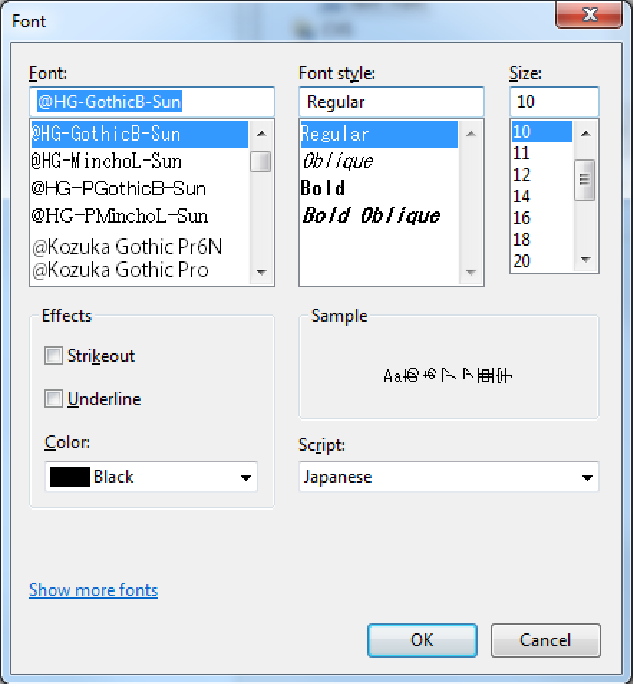
Task: Click the font list scrollbar thumb
Action: 261,162
